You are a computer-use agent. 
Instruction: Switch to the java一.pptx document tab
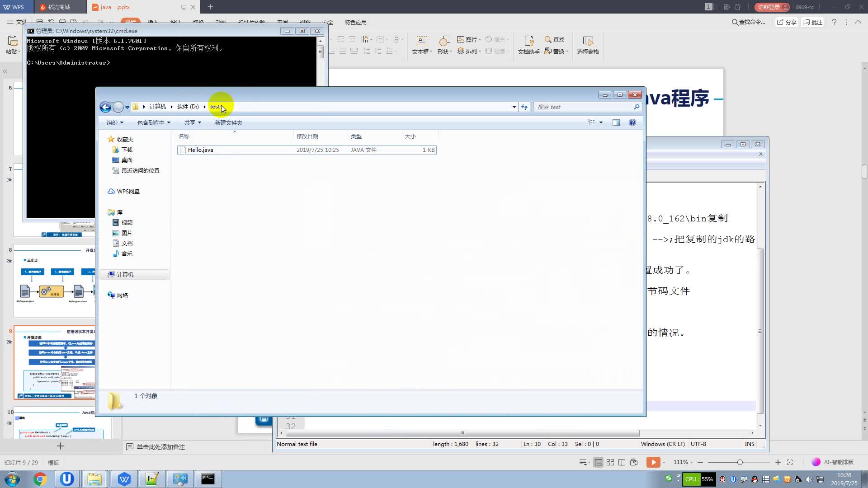(115, 7)
